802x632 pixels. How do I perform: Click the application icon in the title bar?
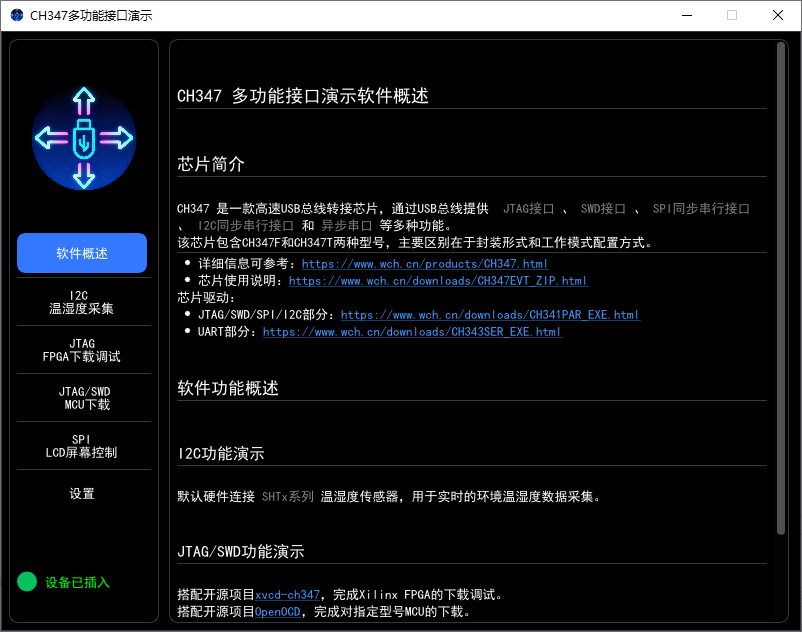pyautogui.click(x=16, y=15)
